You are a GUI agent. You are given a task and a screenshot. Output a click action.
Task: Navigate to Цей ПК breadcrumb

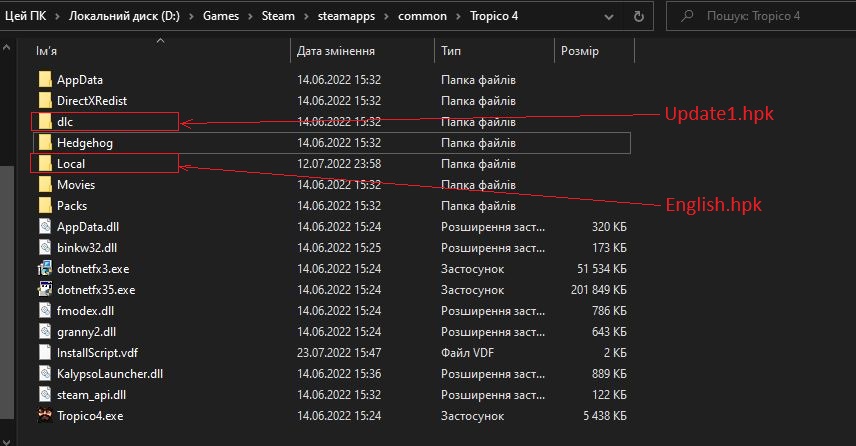[x=26, y=16]
